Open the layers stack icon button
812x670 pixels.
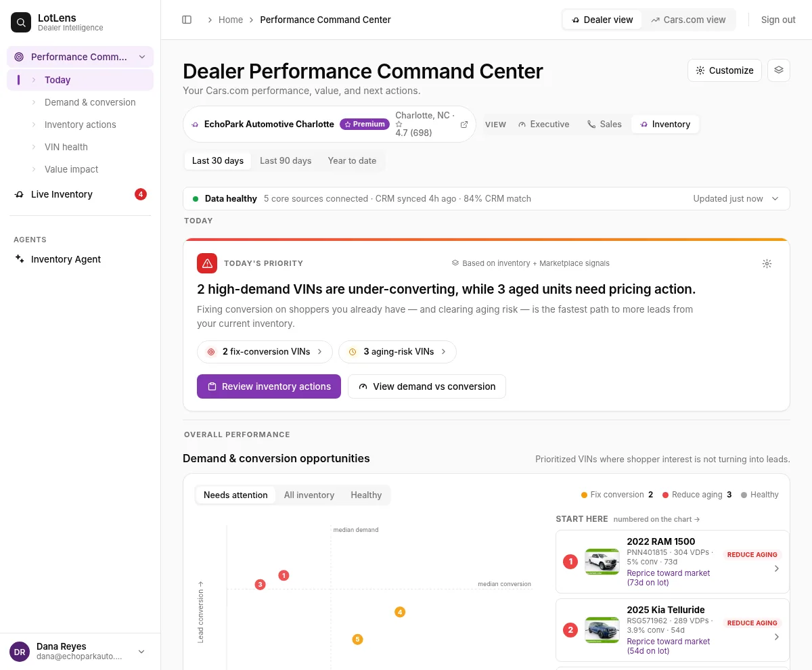tap(779, 70)
